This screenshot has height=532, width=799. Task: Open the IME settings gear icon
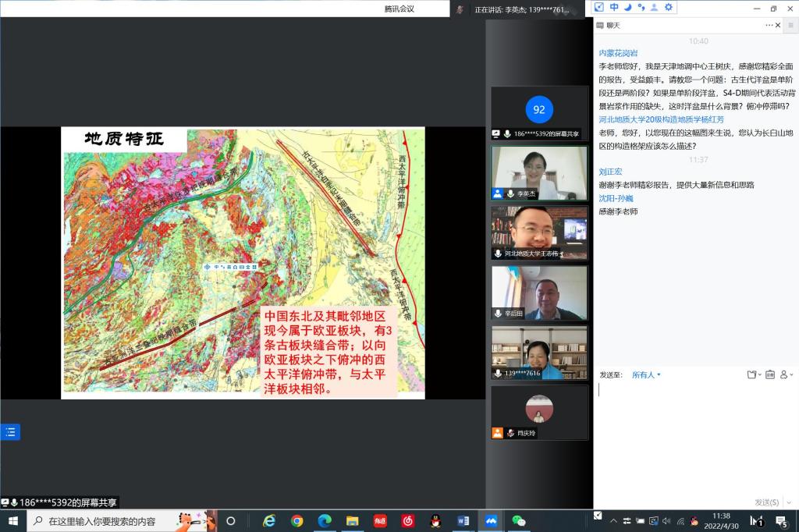(x=669, y=7)
